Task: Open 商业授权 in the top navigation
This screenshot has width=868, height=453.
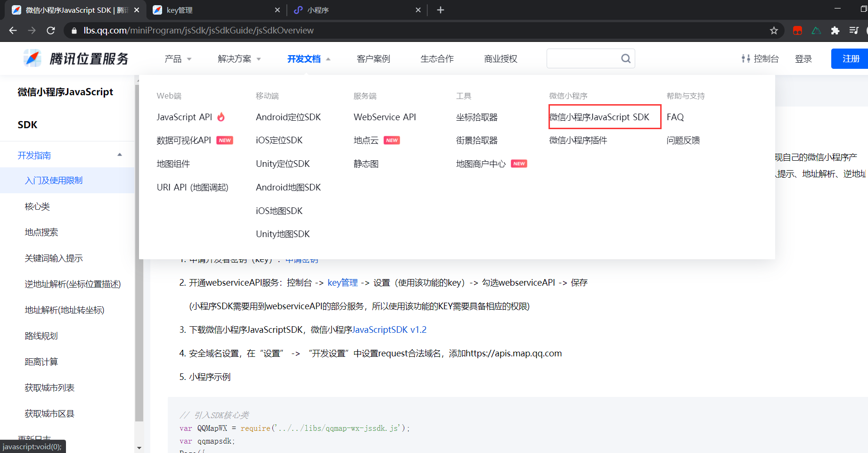Action: click(x=500, y=59)
